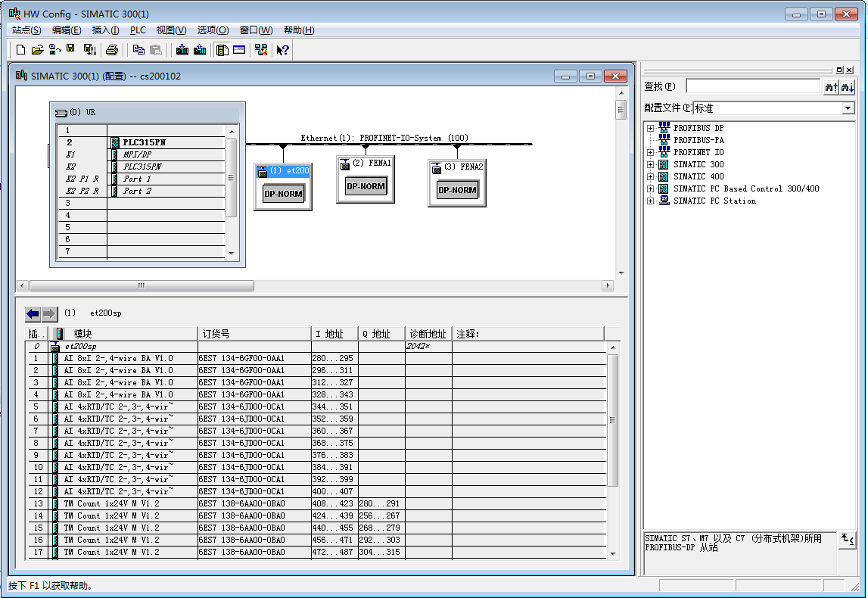Expand the SIMATIC PC Station node

(x=651, y=201)
